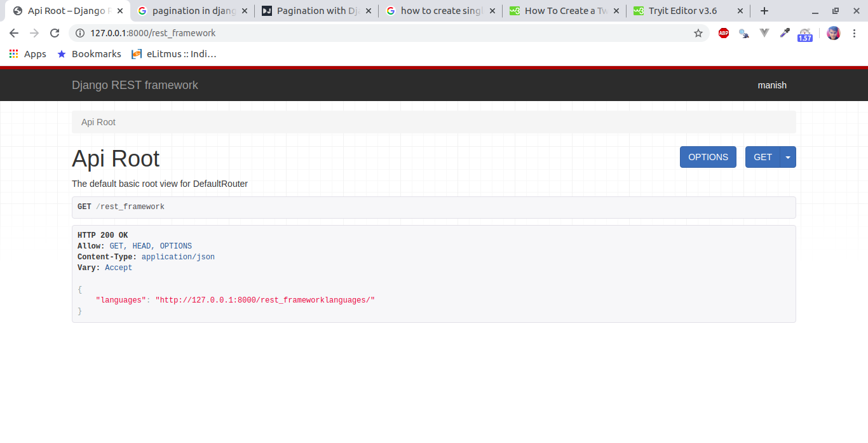The width and height of the screenshot is (868, 443).
Task: Click the 'application/json' content type value
Action: (x=178, y=257)
